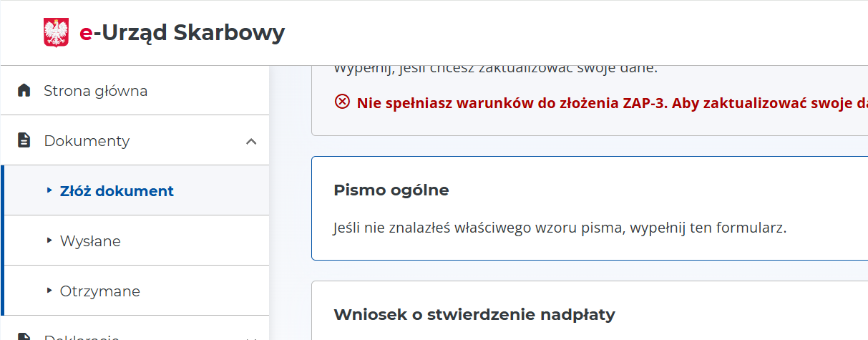Image resolution: width=868 pixels, height=340 pixels.
Task: Select the Dokumenty sidebar menu label
Action: pyautogui.click(x=87, y=141)
